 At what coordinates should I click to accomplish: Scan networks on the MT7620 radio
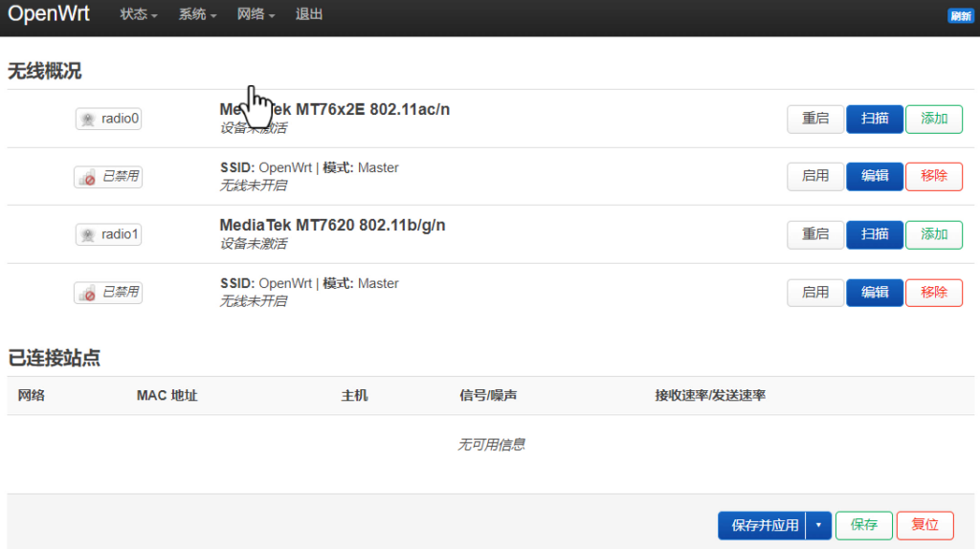[875, 234]
